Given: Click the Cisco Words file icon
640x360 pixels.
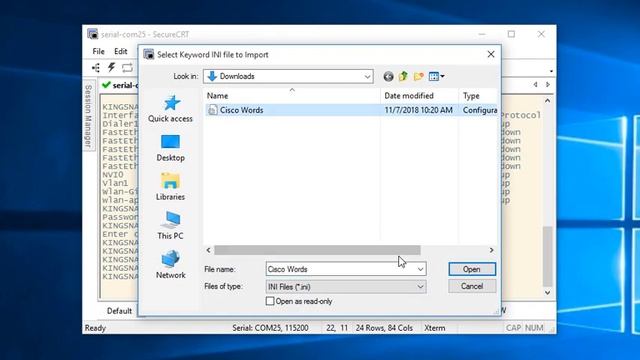Looking at the screenshot, I should (x=212, y=110).
